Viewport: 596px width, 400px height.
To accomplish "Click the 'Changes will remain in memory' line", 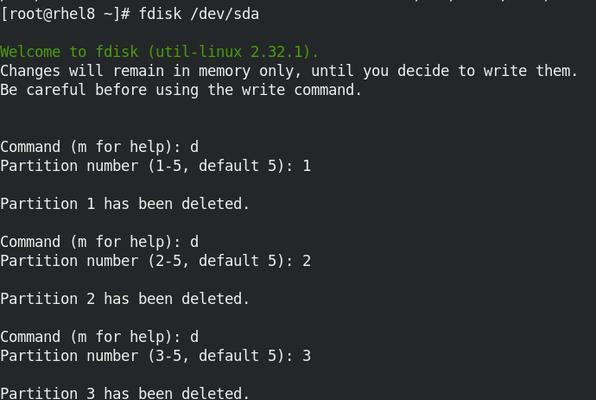I will coord(289,71).
